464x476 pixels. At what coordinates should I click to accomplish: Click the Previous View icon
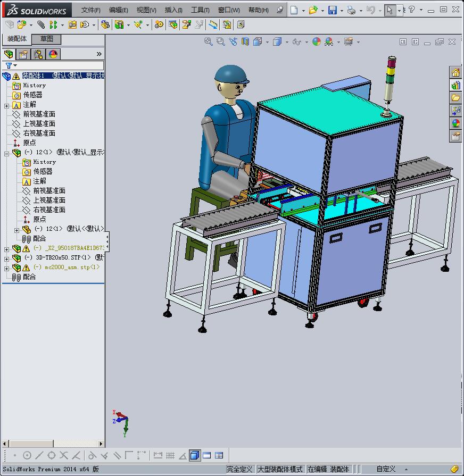pyautogui.click(x=233, y=41)
